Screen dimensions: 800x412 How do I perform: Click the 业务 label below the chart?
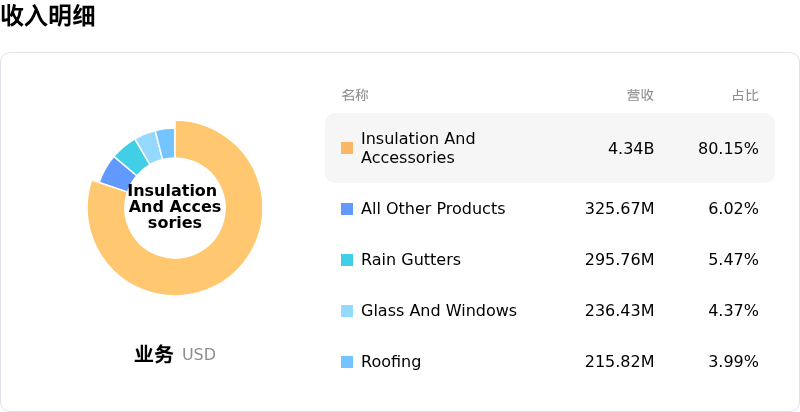point(154,354)
